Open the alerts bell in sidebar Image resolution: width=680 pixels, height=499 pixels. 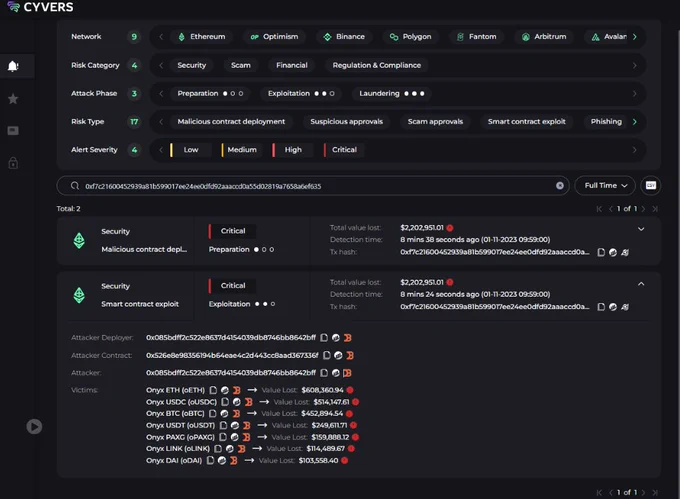[x=13, y=66]
